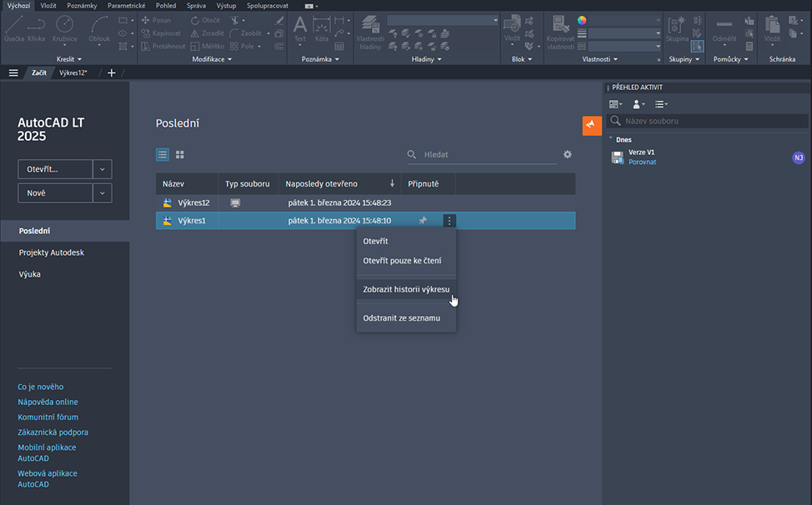Viewport: 812px width, 505px height.
Task: Click the three-dot menu for Výkres1
Action: 449,221
